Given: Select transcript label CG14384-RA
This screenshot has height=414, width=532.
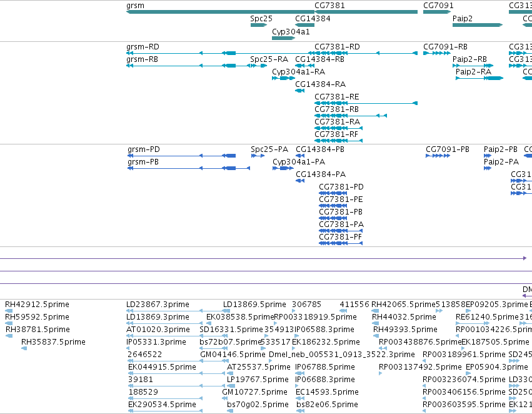Looking at the screenshot, I should point(320,84).
